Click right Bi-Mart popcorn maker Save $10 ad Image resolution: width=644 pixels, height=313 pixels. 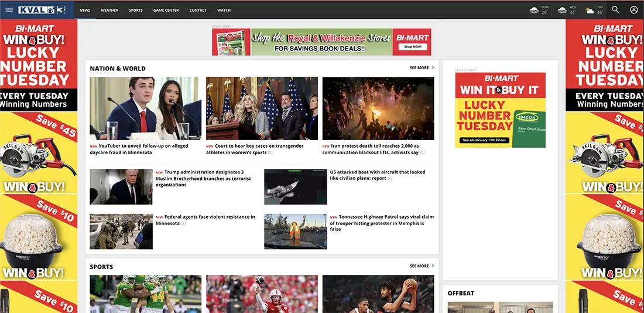tap(605, 236)
